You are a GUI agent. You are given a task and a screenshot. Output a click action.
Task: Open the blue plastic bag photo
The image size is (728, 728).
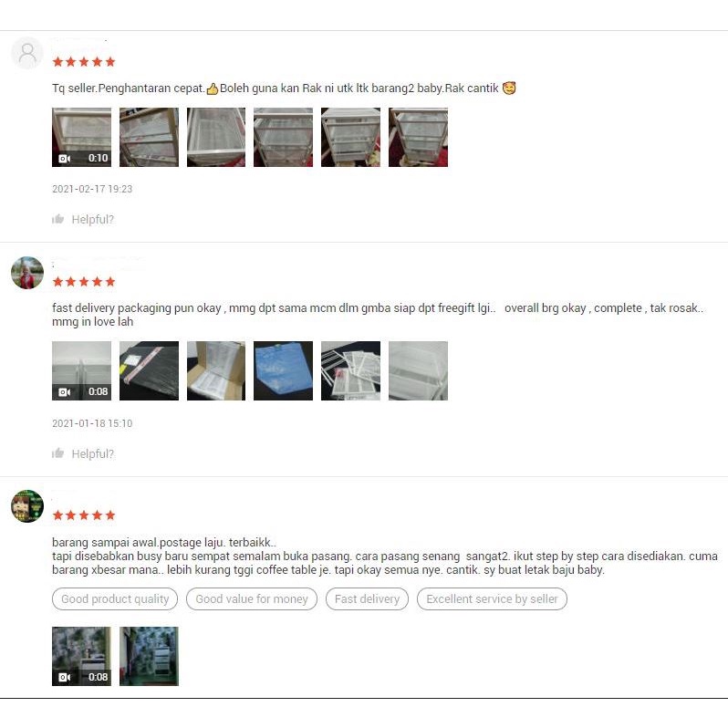(283, 370)
